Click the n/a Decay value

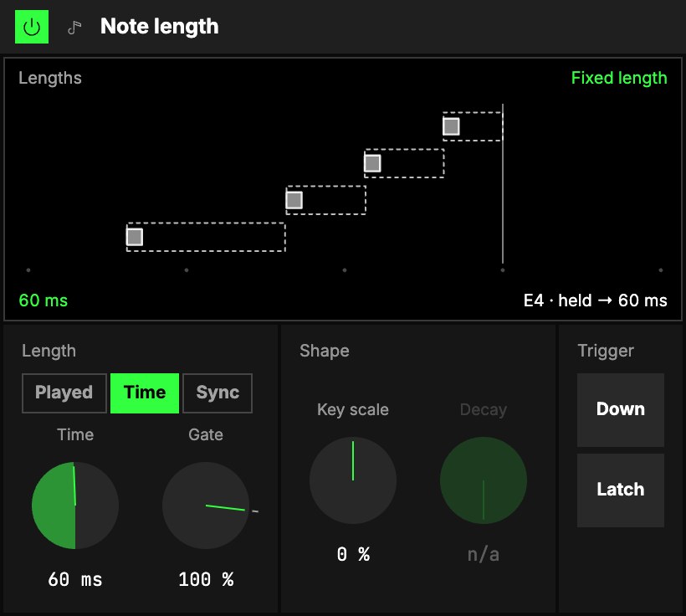tap(483, 555)
